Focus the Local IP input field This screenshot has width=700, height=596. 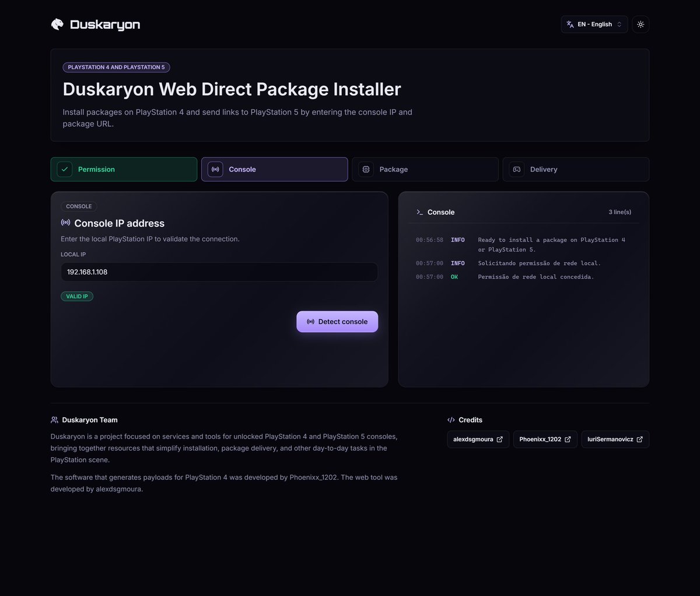pos(219,272)
